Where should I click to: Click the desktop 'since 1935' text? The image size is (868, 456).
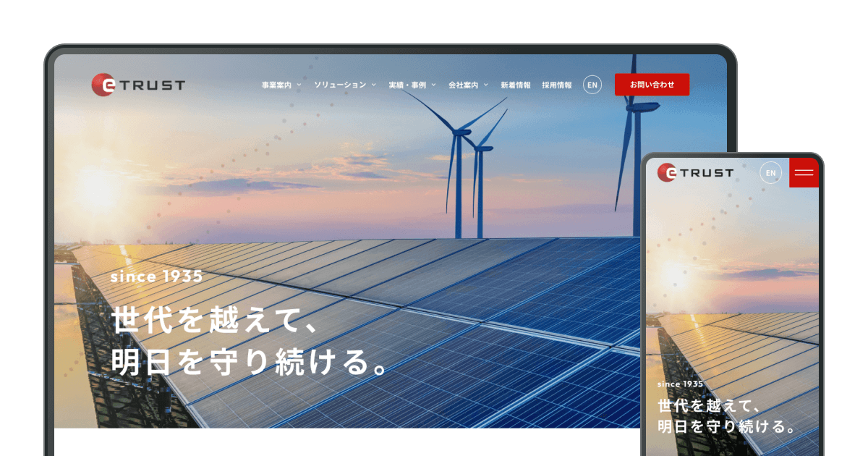157,276
